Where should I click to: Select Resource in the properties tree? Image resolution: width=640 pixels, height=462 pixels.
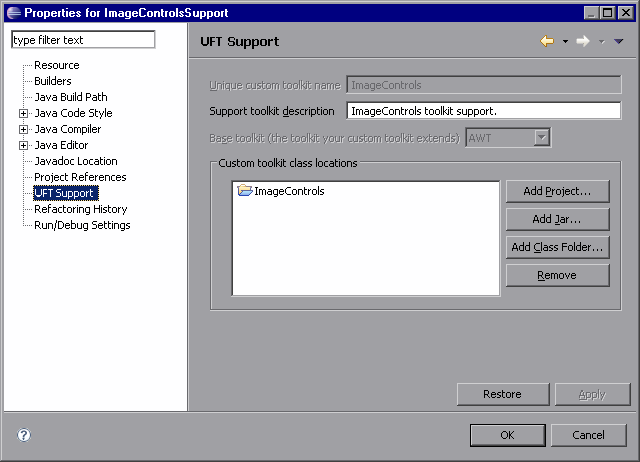[x=57, y=65]
